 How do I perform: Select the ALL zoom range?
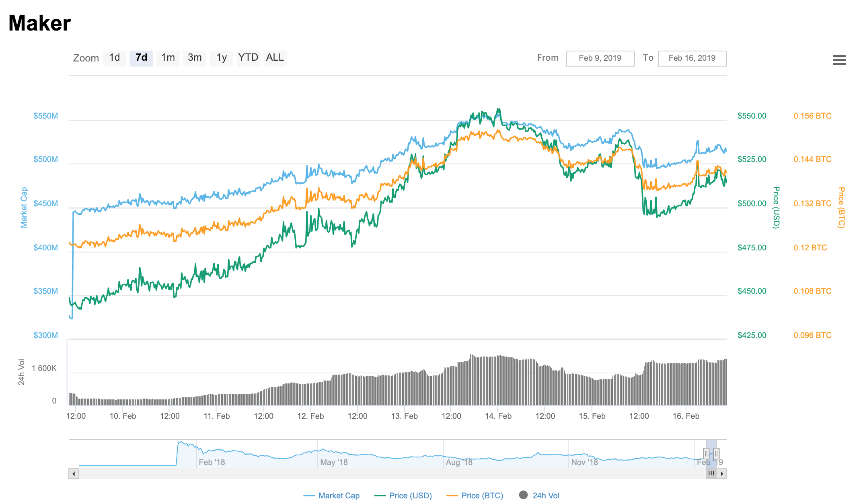coord(275,58)
